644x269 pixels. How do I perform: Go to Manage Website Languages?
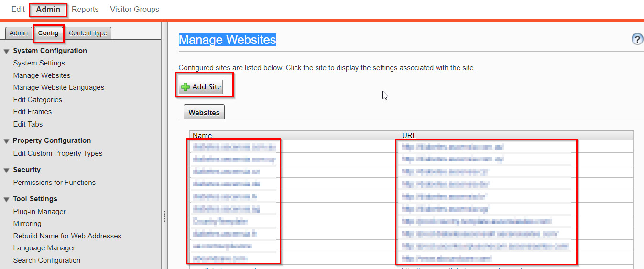[58, 87]
